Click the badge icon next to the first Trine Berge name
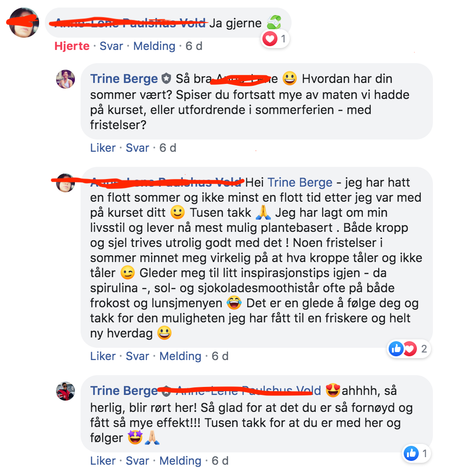Image resolution: width=464 pixels, height=476 pixels. coord(166,79)
